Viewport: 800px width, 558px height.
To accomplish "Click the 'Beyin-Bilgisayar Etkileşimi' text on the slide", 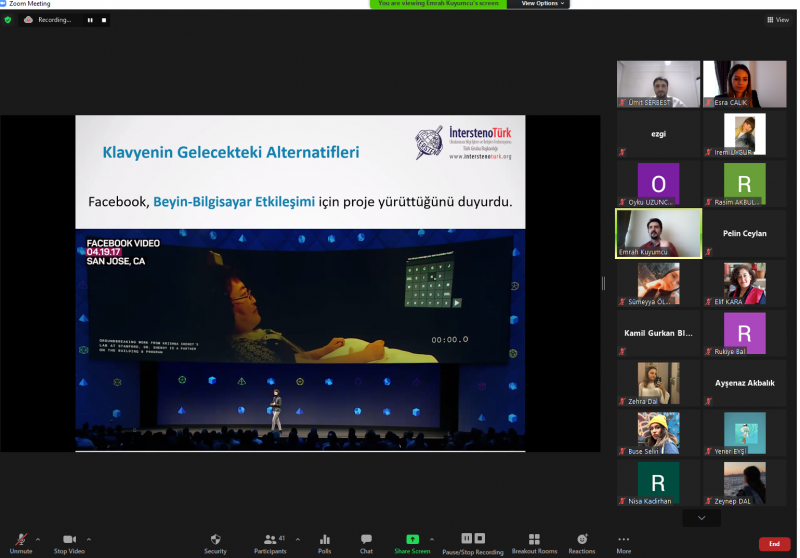I will 234,202.
